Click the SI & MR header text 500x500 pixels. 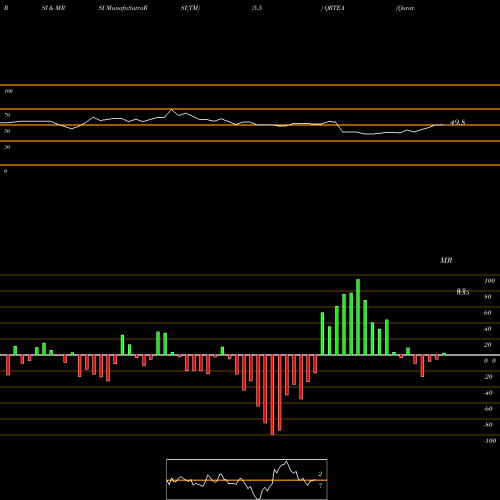coord(53,8)
